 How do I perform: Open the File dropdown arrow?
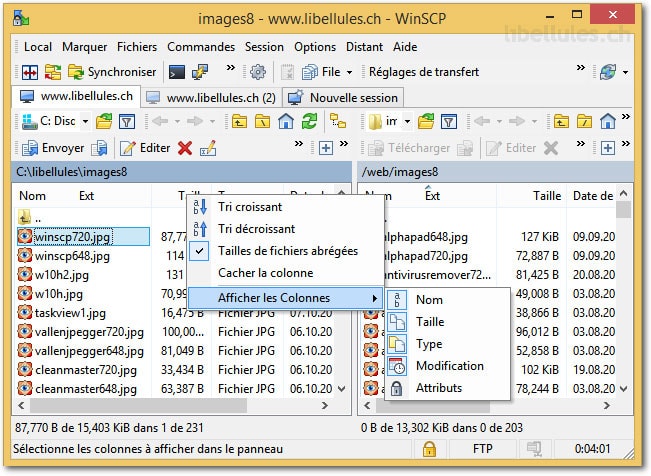(349, 73)
